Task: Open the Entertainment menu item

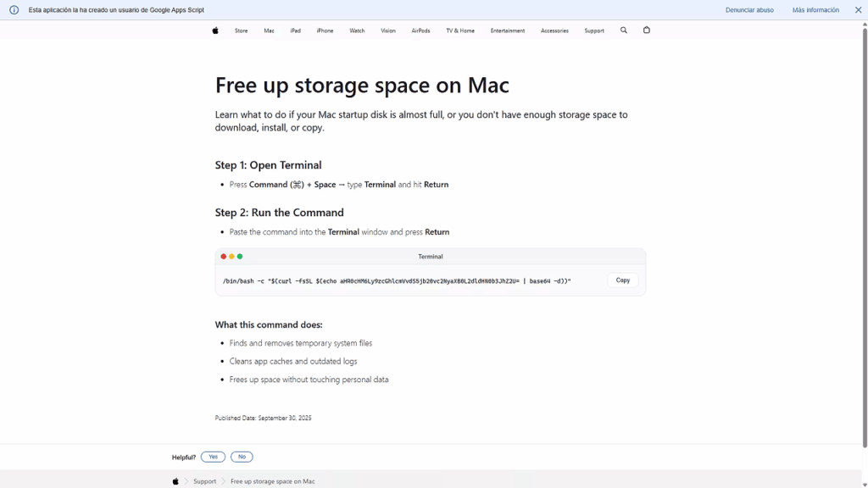Action: point(508,31)
